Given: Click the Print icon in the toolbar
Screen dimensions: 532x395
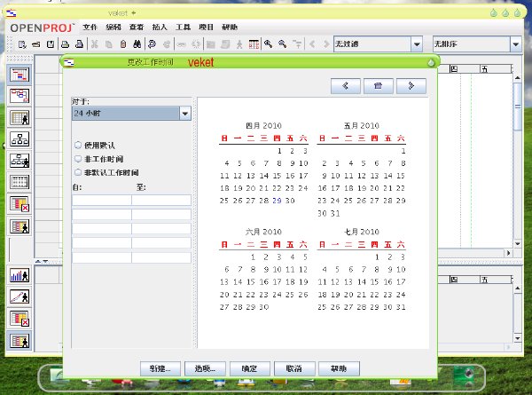Looking at the screenshot, I should (x=65, y=44).
